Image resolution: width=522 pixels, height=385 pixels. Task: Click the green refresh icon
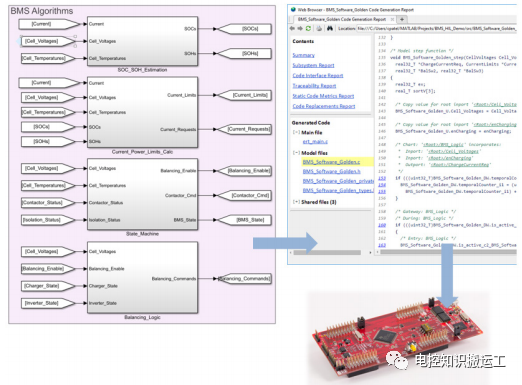pyautogui.click(x=308, y=28)
